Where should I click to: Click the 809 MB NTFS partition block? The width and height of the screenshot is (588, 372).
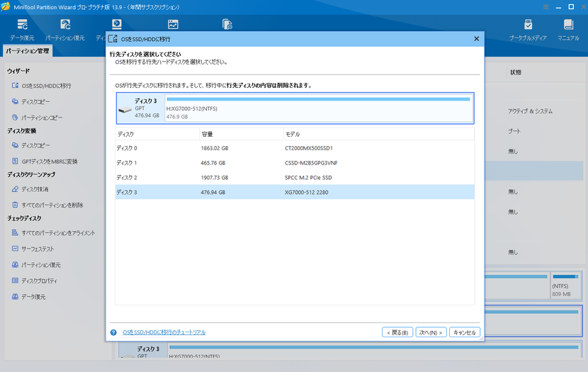565,286
